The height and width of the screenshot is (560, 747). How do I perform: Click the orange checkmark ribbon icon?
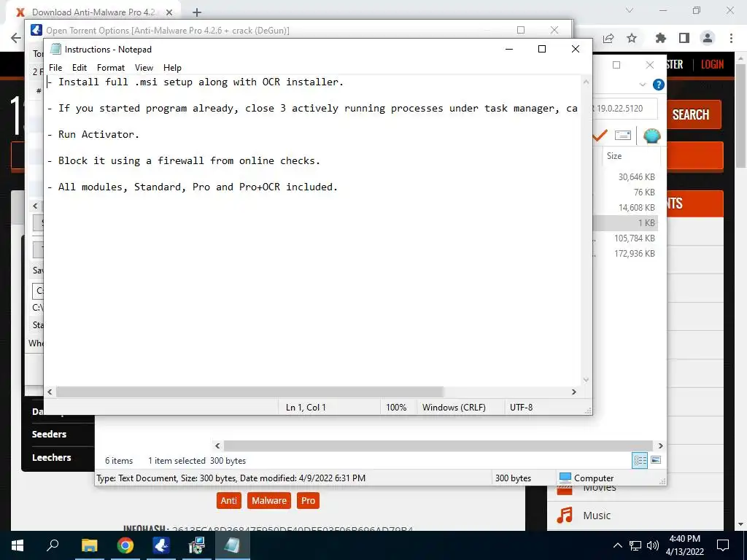pyautogui.click(x=600, y=136)
